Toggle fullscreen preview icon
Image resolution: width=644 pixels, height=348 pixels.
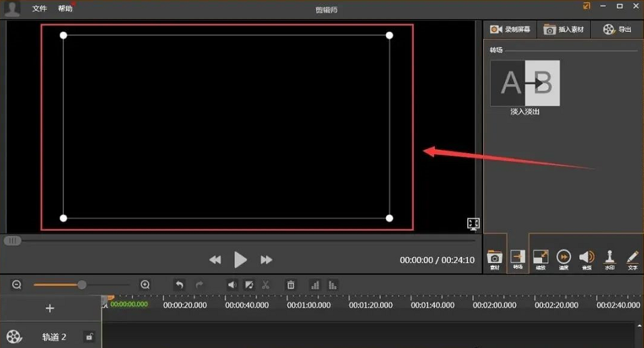473,224
